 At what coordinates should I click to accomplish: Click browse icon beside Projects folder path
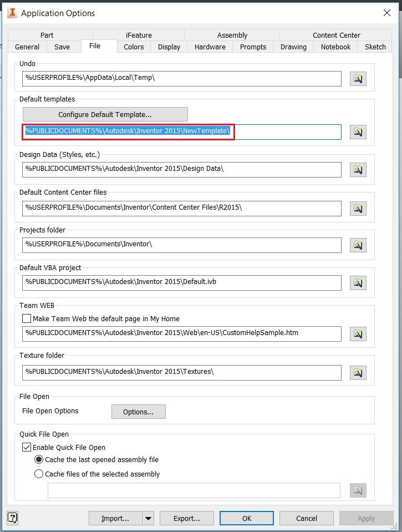(358, 245)
